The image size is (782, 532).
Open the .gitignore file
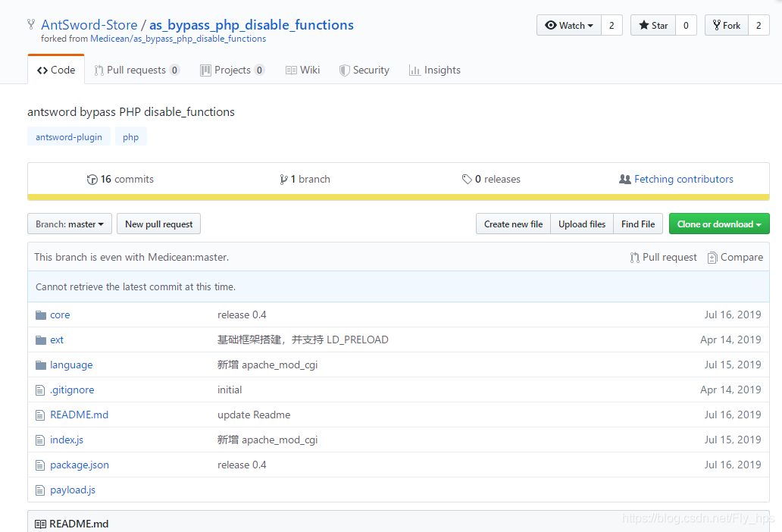72,390
